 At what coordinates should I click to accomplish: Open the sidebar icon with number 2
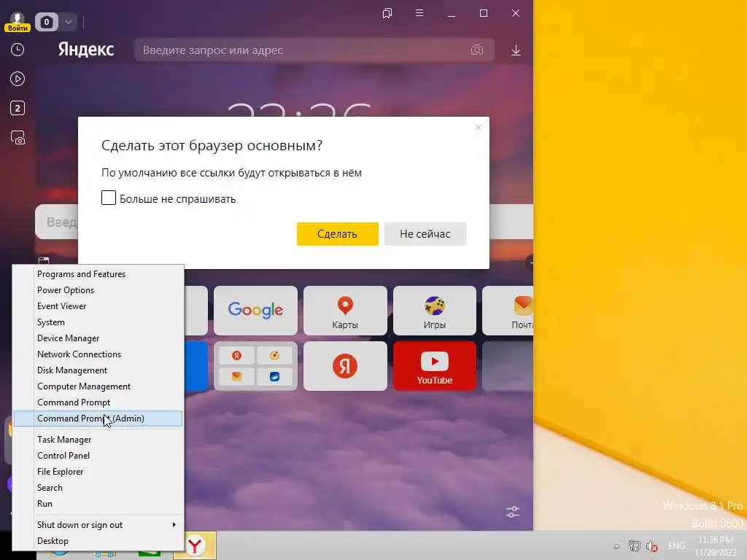(18, 108)
